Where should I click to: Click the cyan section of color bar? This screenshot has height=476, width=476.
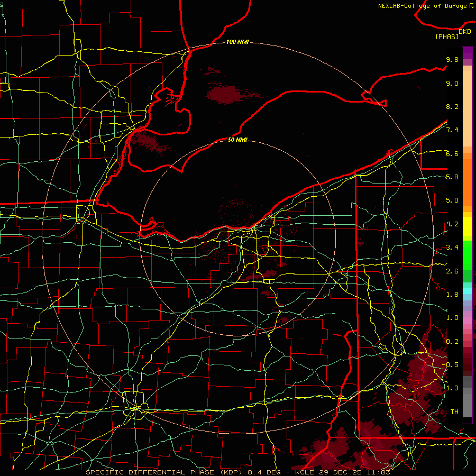(x=467, y=291)
